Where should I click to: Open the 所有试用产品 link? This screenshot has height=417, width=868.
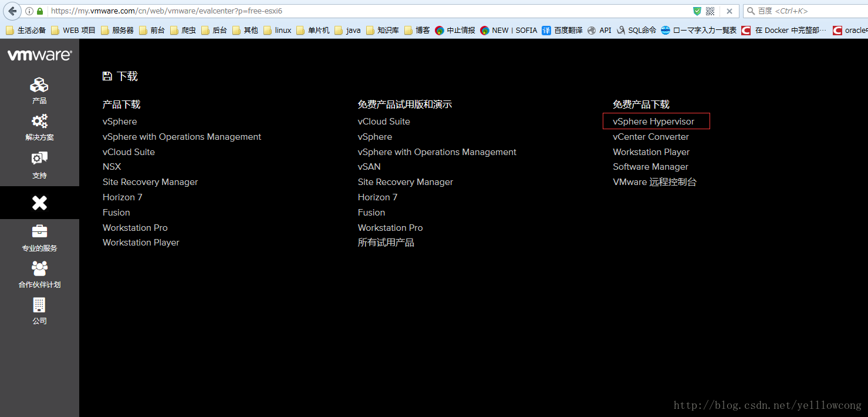pos(386,243)
